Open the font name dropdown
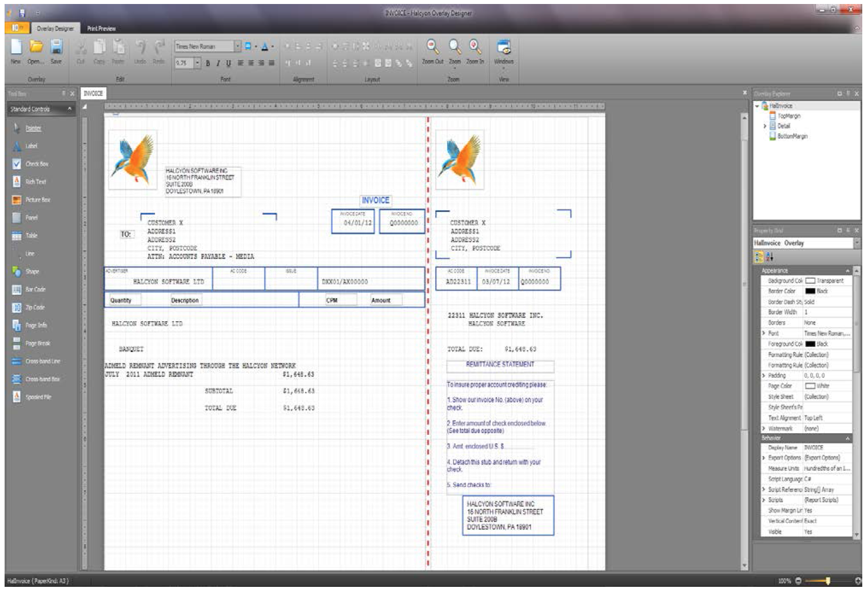 pyautogui.click(x=238, y=46)
